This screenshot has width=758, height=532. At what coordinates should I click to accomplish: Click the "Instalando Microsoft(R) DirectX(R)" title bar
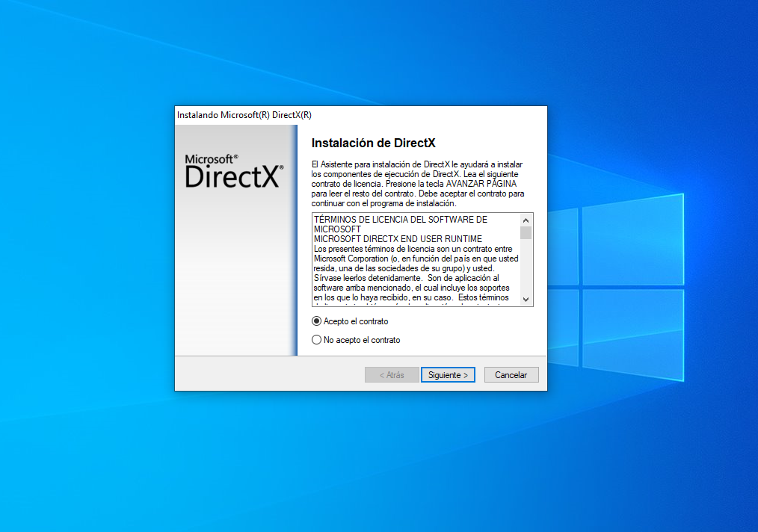coord(360,115)
